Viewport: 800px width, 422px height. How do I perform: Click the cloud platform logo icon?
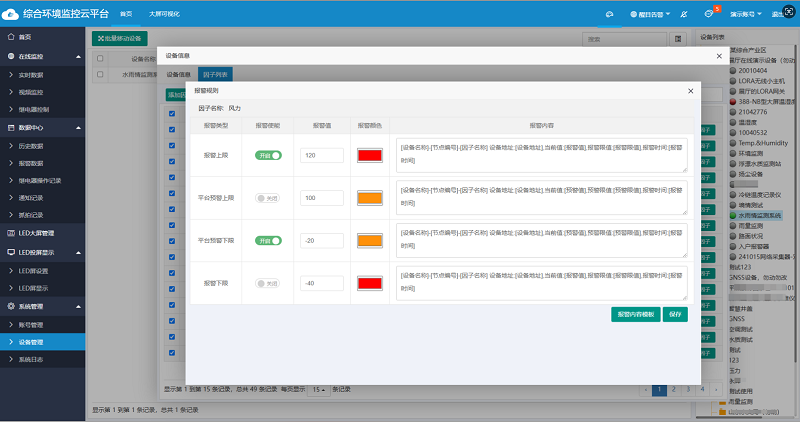pos(12,14)
